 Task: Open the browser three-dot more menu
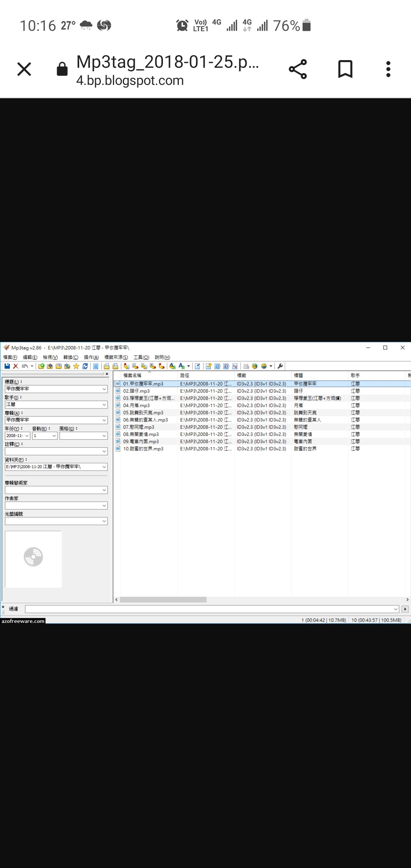pyautogui.click(x=388, y=69)
